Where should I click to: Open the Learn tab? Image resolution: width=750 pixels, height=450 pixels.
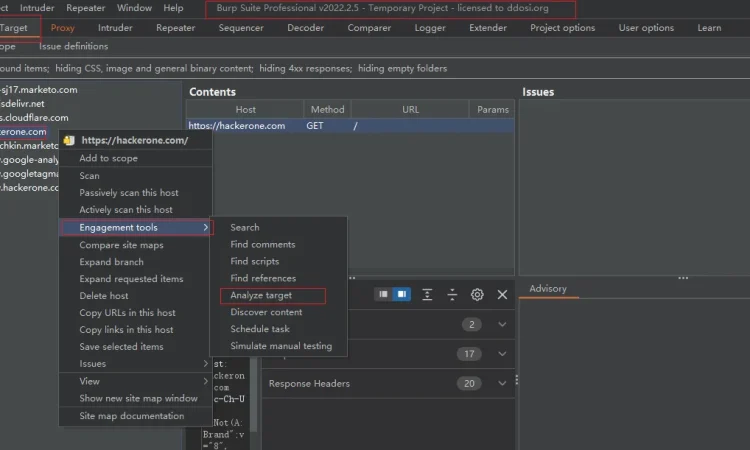709,28
